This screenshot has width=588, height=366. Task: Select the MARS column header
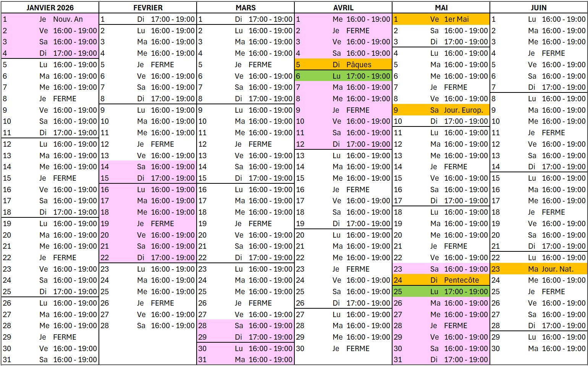pos(246,8)
